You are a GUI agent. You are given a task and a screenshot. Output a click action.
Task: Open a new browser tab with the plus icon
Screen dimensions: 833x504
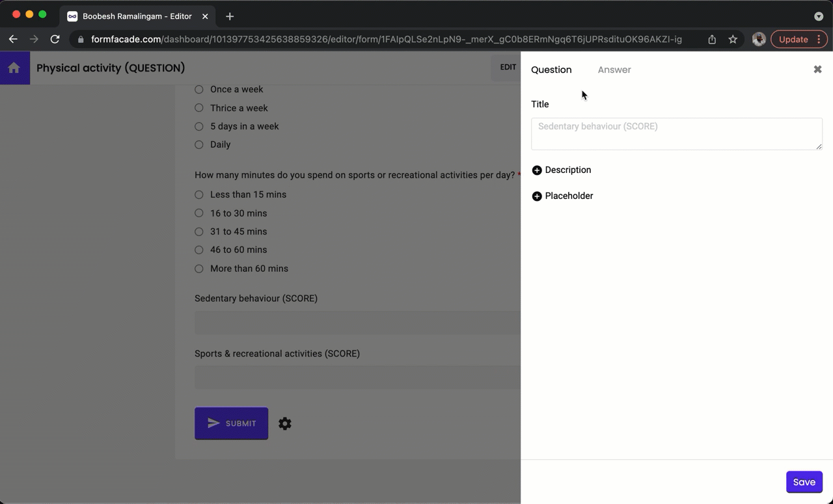[228, 16]
